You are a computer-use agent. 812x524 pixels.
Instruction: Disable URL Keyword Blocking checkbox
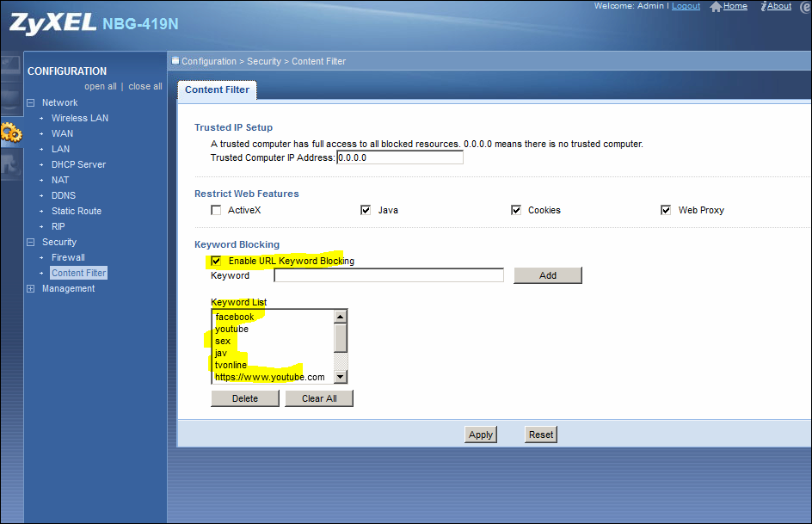[x=216, y=261]
